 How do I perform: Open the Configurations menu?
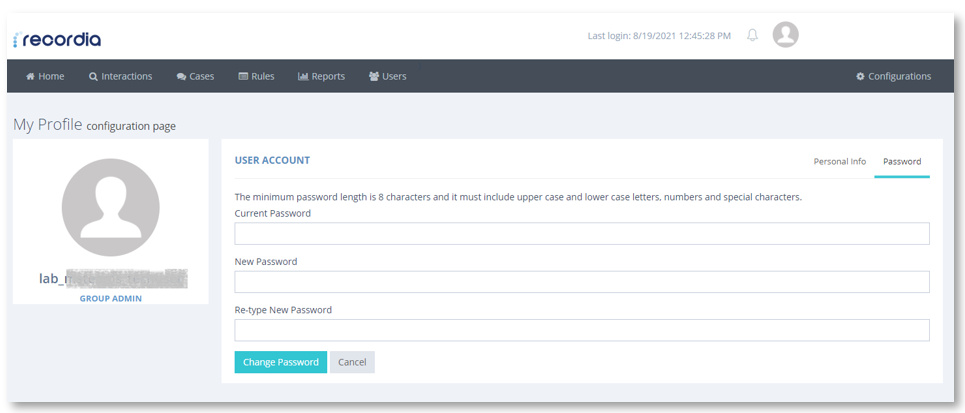(x=894, y=76)
